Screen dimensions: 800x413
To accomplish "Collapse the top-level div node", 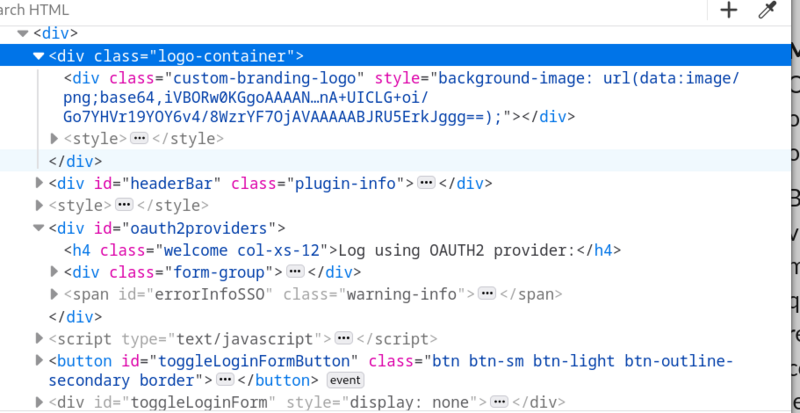I will coord(22,34).
